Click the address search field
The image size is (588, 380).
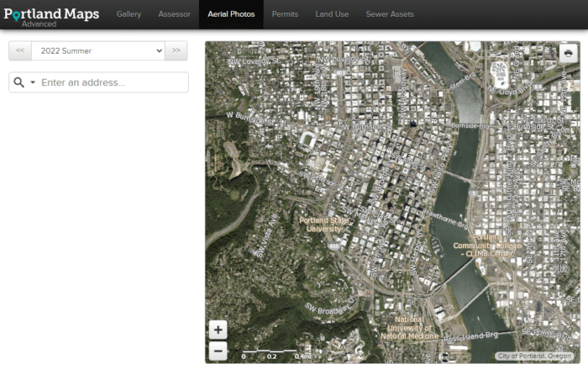[x=112, y=82]
